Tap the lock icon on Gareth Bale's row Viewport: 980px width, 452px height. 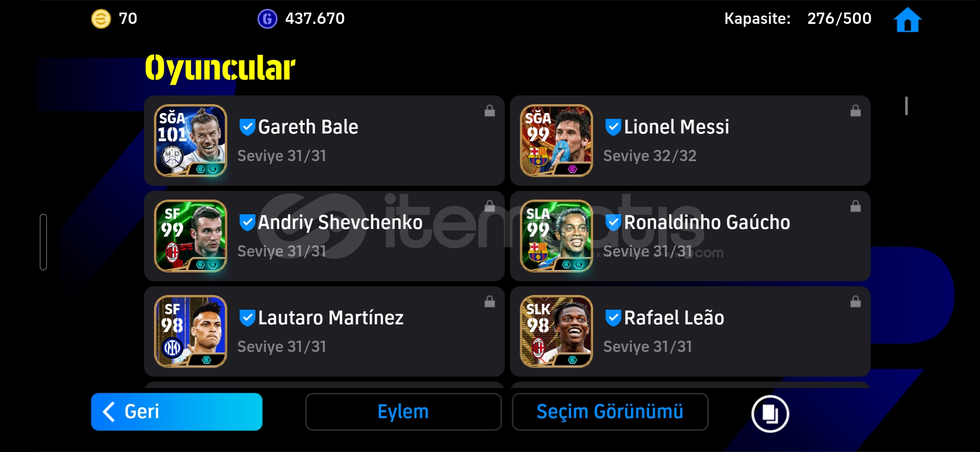click(490, 111)
